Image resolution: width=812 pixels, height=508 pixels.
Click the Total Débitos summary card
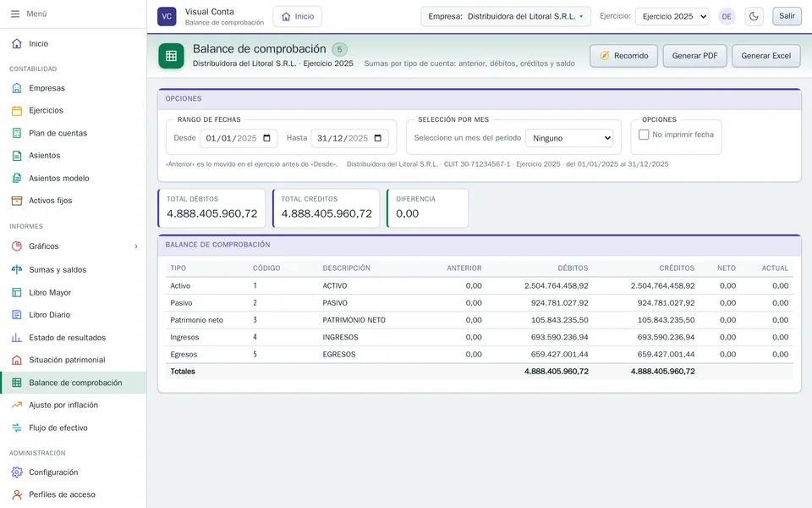[211, 208]
